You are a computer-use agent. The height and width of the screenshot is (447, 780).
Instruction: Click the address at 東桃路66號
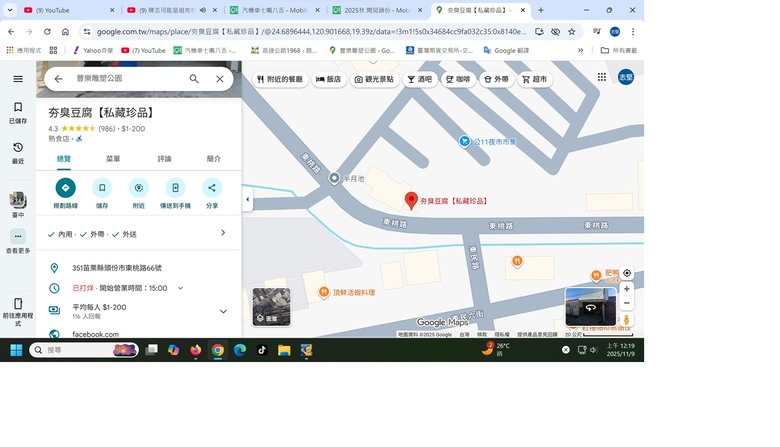(117, 268)
